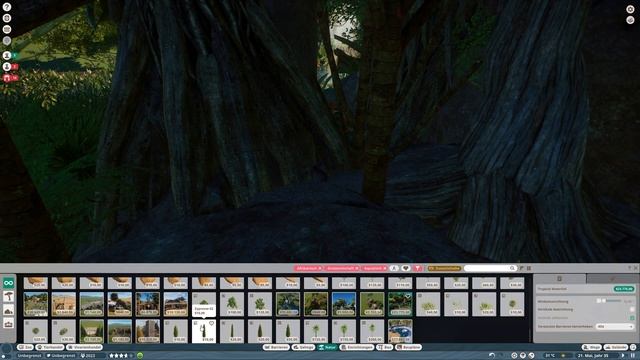
Task: Open the Bau tab
Action: point(384,347)
